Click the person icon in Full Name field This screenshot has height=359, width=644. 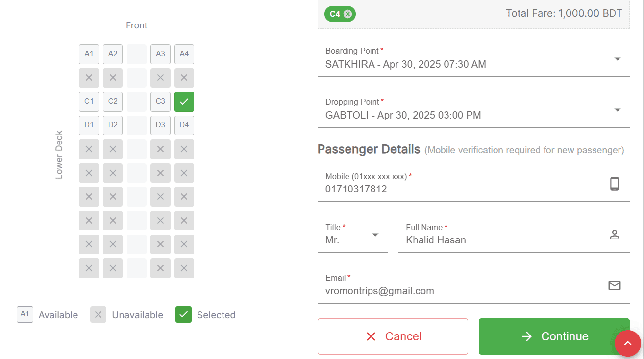pos(615,235)
